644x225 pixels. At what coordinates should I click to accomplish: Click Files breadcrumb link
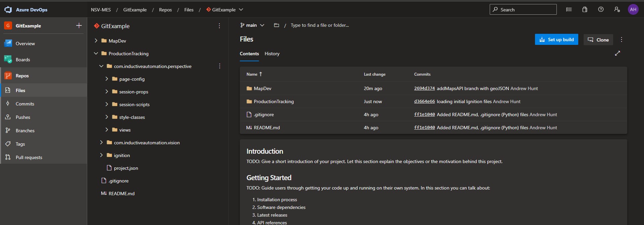pos(189,10)
